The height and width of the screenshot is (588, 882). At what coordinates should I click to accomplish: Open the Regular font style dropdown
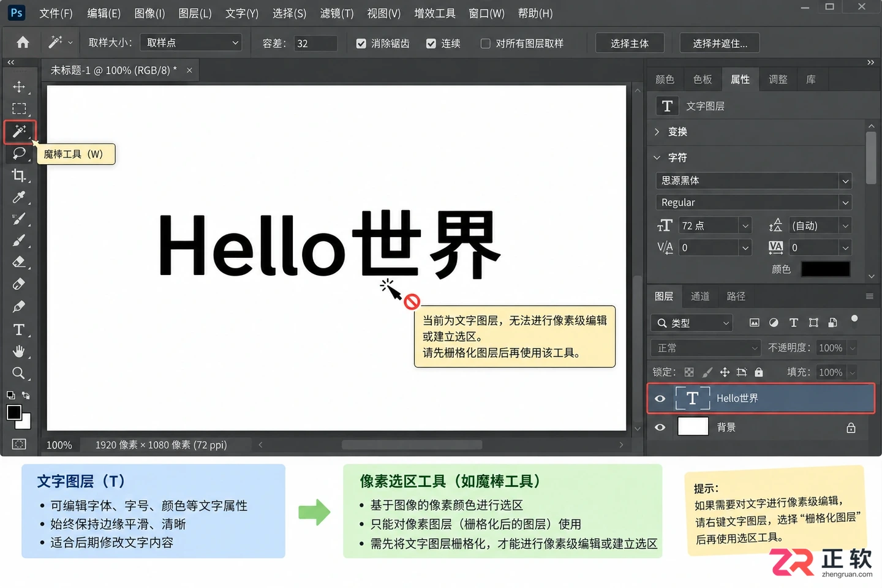(753, 203)
